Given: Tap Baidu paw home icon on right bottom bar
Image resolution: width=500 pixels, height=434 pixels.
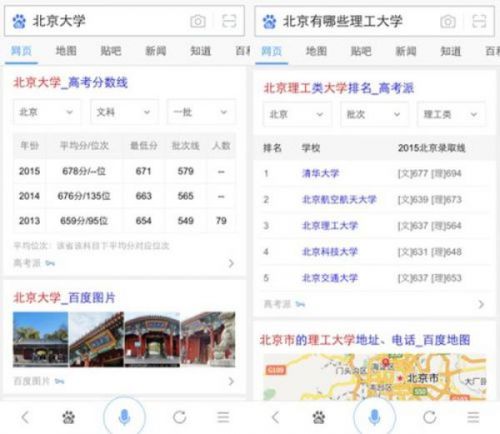Looking at the screenshot, I should tap(319, 417).
